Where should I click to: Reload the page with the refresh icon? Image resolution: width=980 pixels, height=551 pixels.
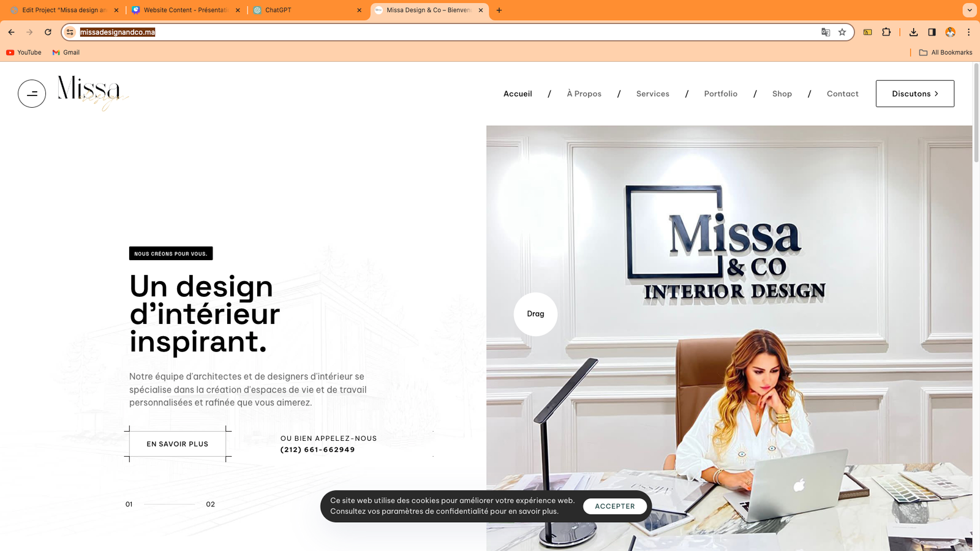coord(48,32)
